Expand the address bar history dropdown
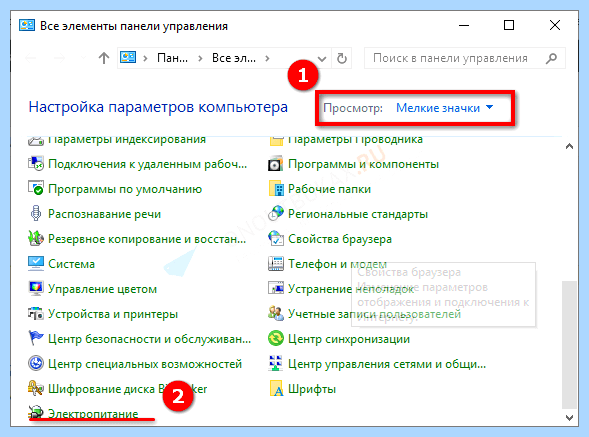 point(322,59)
